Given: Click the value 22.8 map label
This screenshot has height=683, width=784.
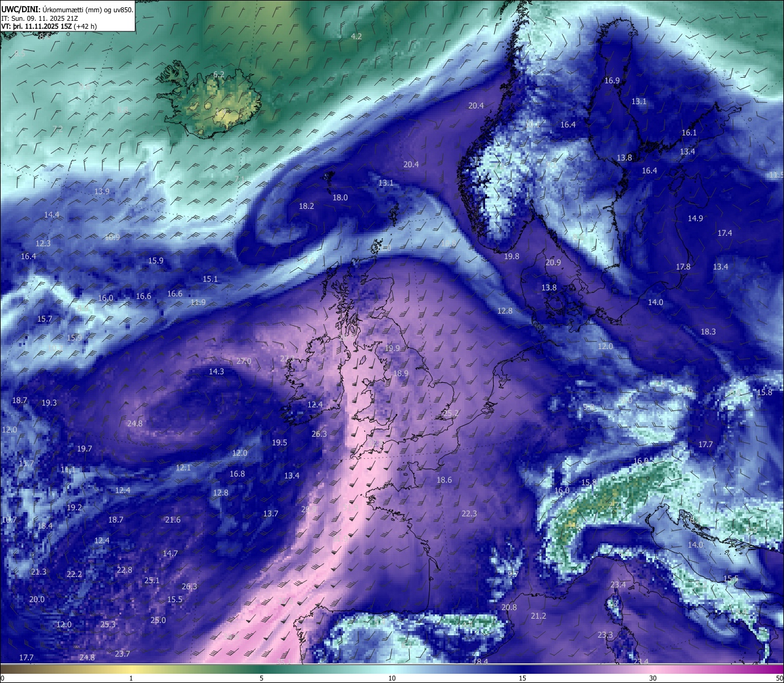Looking at the screenshot, I should click(124, 570).
